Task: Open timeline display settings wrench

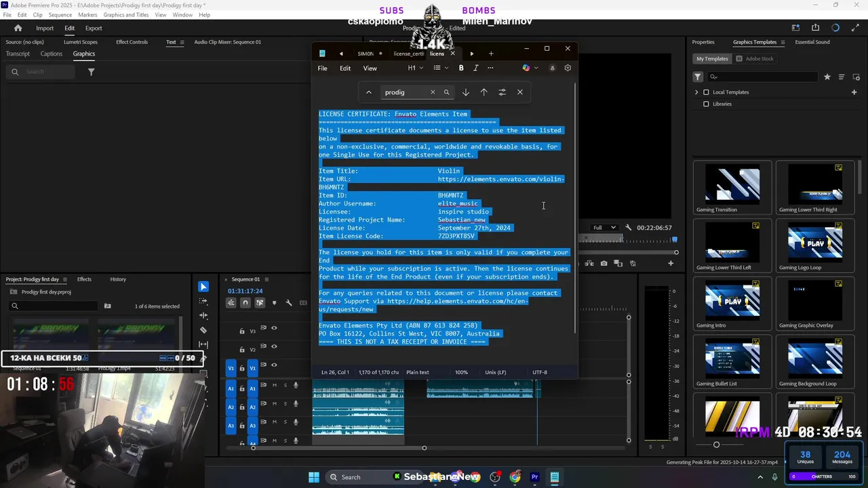Action: coord(289,303)
